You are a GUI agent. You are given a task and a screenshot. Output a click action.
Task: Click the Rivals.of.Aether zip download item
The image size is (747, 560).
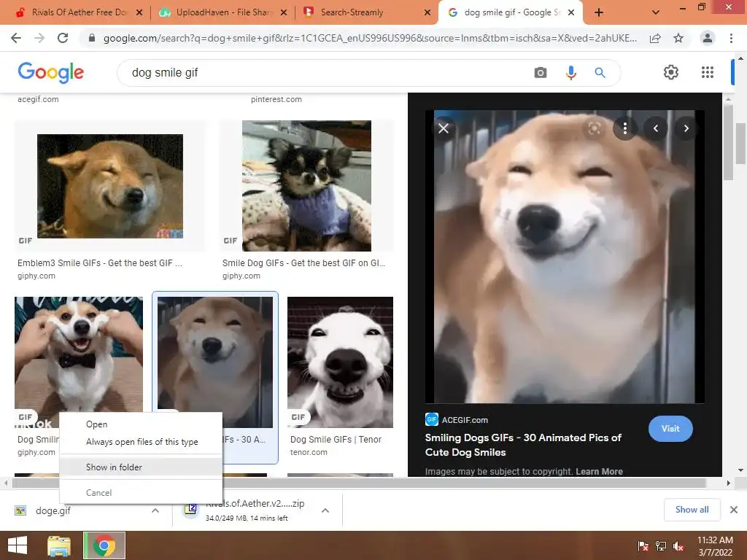click(x=255, y=510)
